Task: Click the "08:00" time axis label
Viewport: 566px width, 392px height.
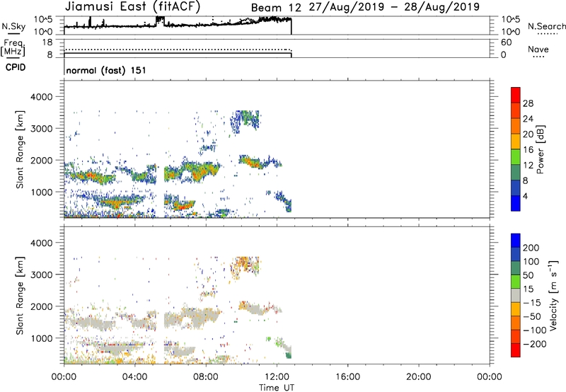Action: pyautogui.click(x=206, y=377)
